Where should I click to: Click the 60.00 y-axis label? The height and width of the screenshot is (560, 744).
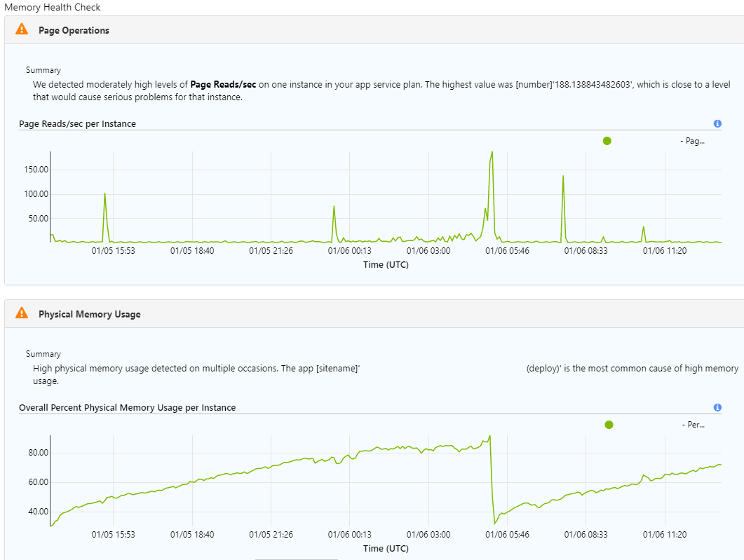coord(38,482)
